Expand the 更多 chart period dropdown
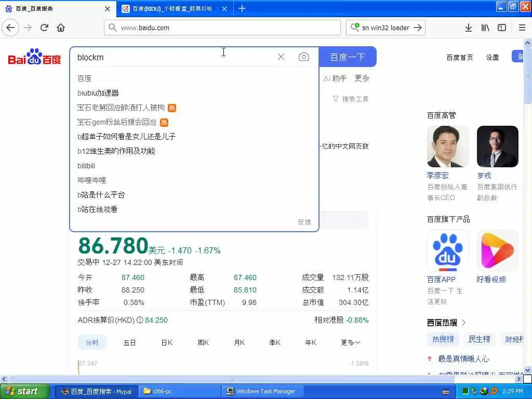 pyautogui.click(x=351, y=343)
